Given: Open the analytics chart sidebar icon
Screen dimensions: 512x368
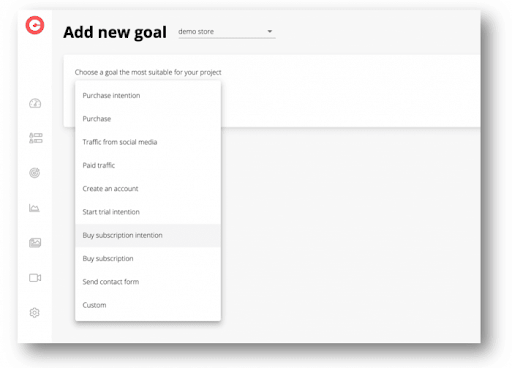Looking at the screenshot, I should coord(34,208).
